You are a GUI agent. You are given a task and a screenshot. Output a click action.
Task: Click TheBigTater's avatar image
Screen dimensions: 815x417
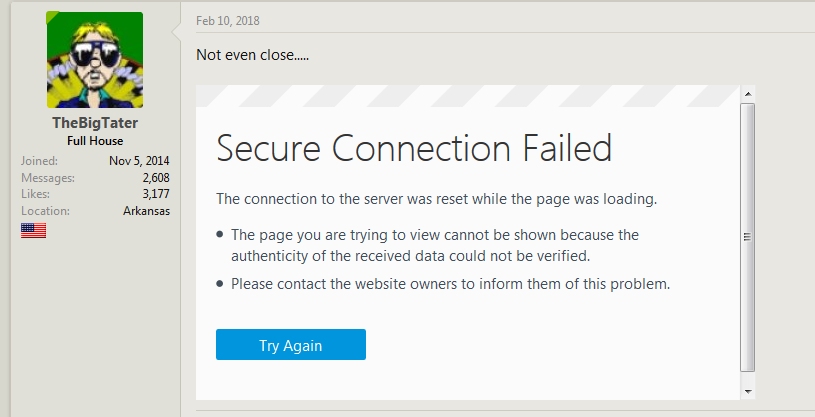(x=94, y=60)
